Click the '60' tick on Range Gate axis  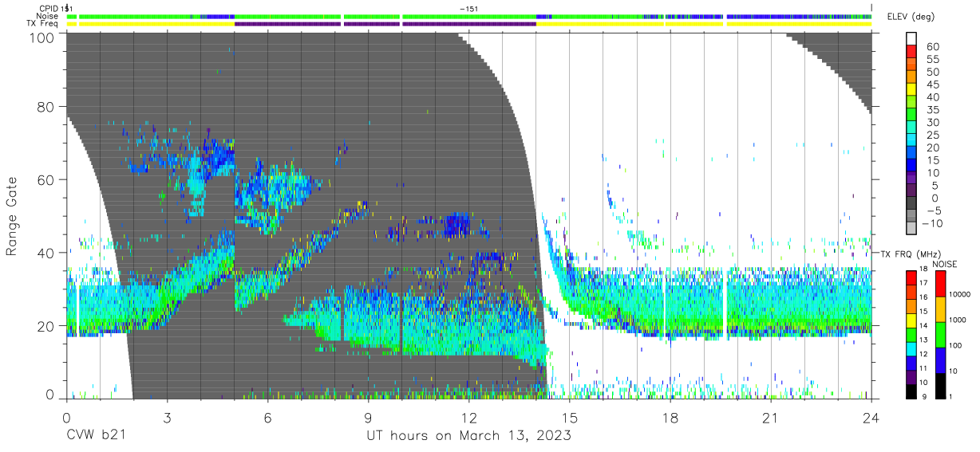tap(46, 179)
